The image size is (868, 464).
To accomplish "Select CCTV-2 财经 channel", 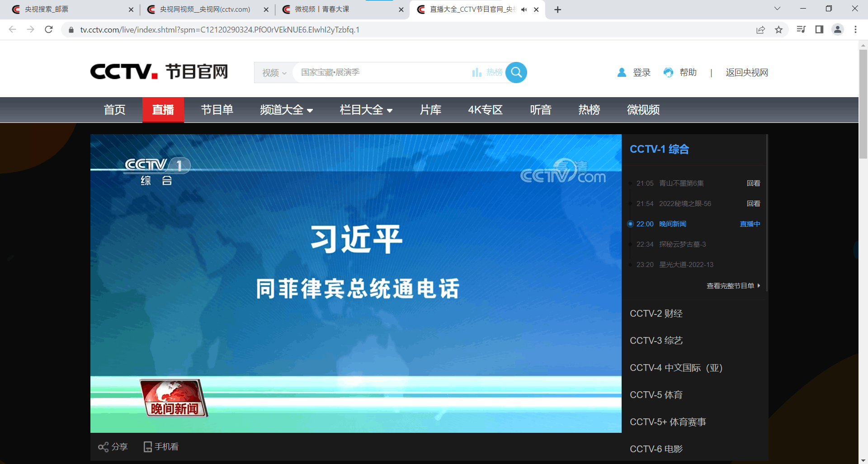I will click(656, 314).
